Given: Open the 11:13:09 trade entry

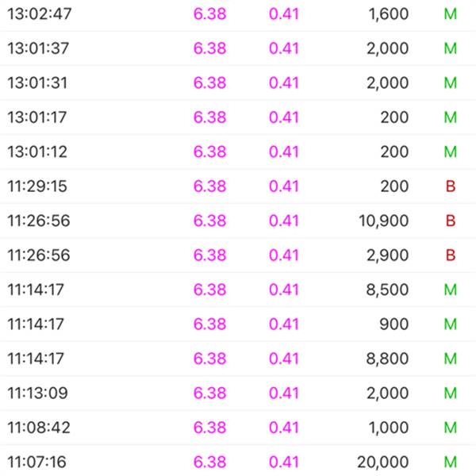Looking at the screenshot, I should coord(238,393).
